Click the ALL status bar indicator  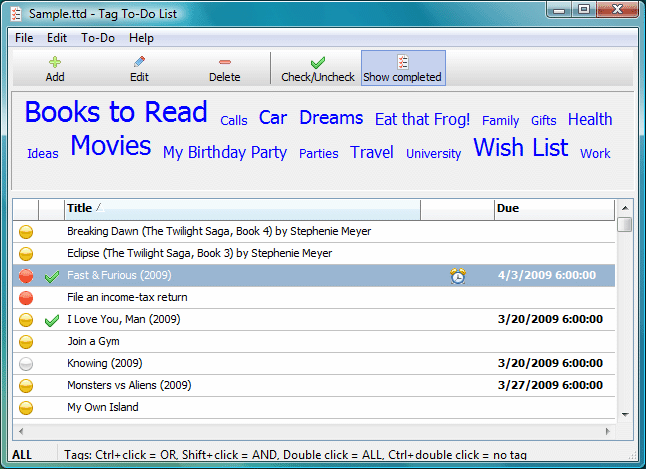pyautogui.click(x=22, y=455)
